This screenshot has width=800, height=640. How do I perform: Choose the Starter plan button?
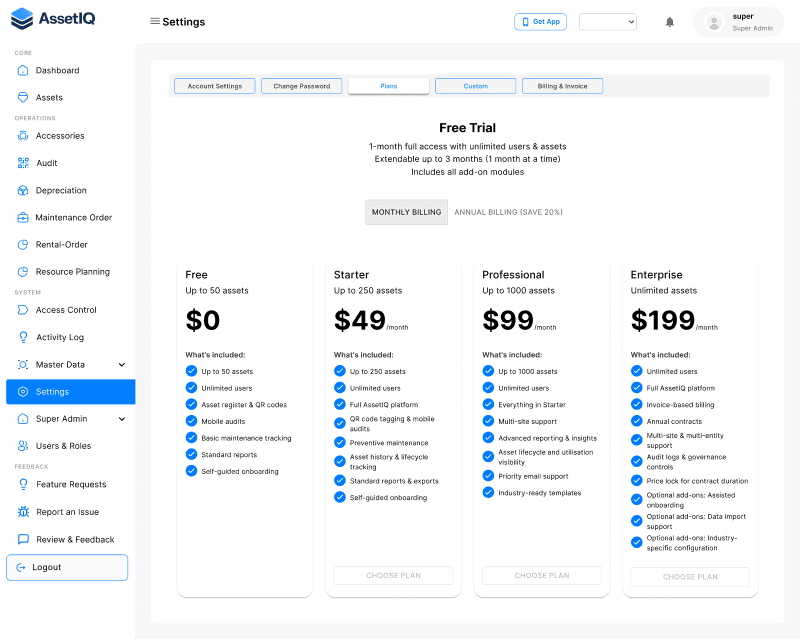[x=393, y=575]
